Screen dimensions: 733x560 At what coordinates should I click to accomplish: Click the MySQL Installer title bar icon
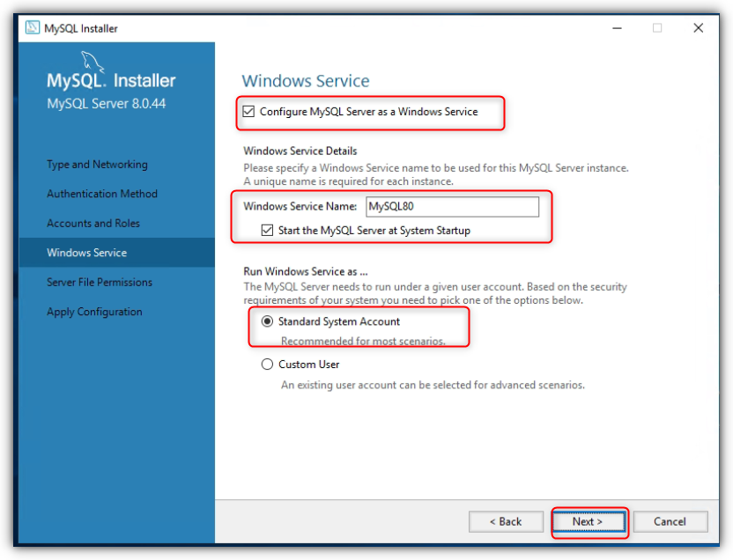[x=33, y=27]
